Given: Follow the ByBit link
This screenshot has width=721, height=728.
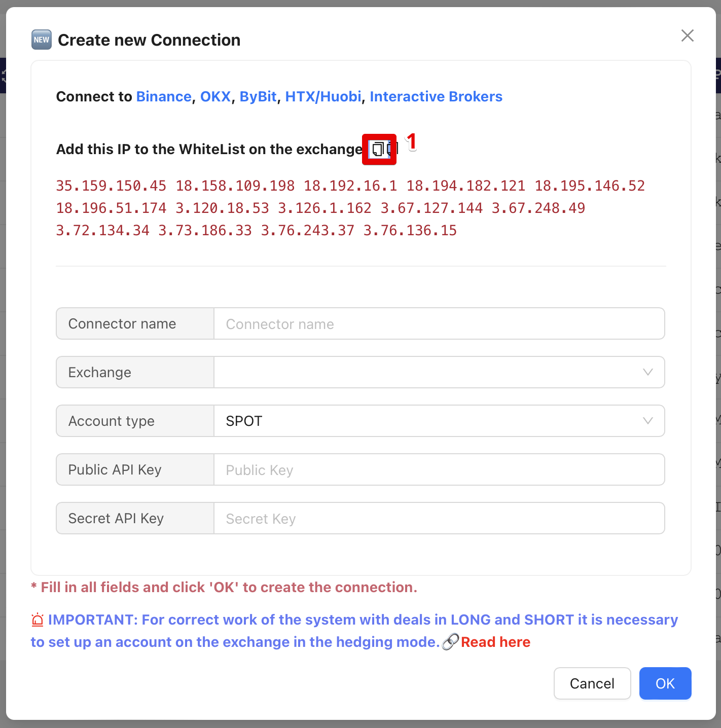Looking at the screenshot, I should tap(258, 96).
